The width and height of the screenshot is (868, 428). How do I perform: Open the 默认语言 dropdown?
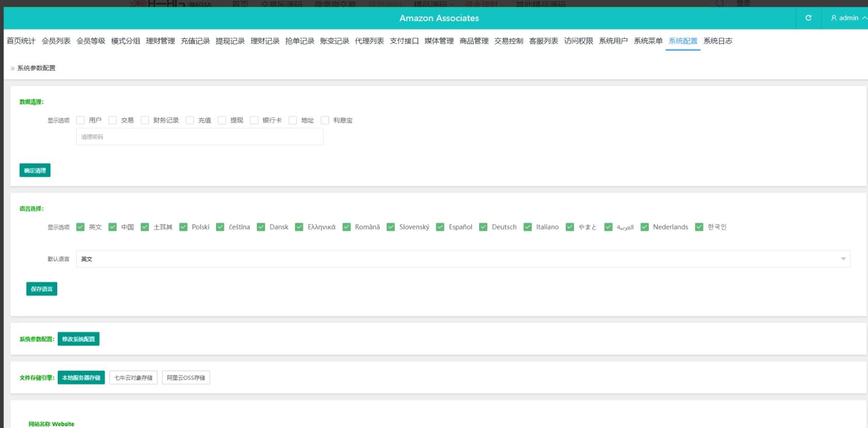click(463, 259)
